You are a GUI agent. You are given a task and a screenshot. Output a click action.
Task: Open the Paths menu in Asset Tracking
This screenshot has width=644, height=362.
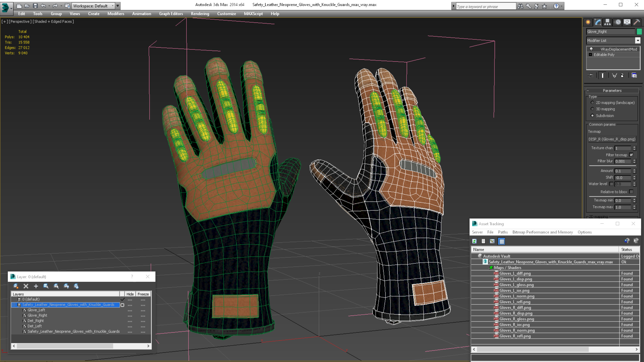click(x=502, y=232)
